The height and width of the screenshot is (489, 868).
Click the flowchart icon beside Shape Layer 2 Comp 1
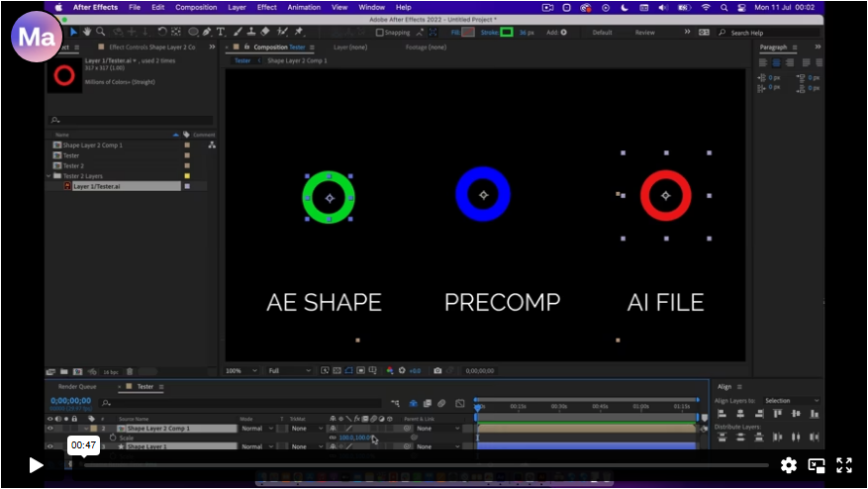click(x=212, y=146)
